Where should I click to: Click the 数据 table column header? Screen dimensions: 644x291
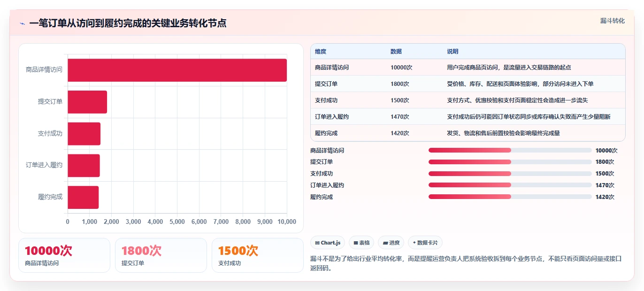tap(396, 52)
